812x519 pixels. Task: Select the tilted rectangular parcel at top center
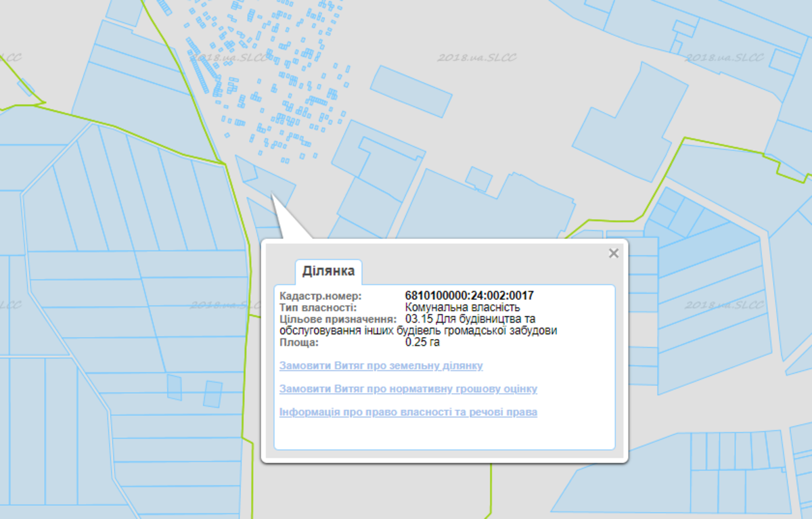click(x=411, y=91)
